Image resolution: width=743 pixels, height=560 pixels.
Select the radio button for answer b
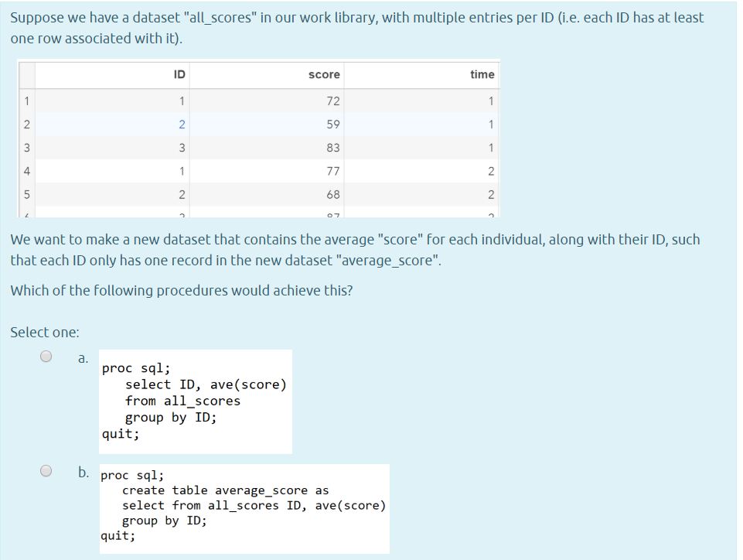45,470
